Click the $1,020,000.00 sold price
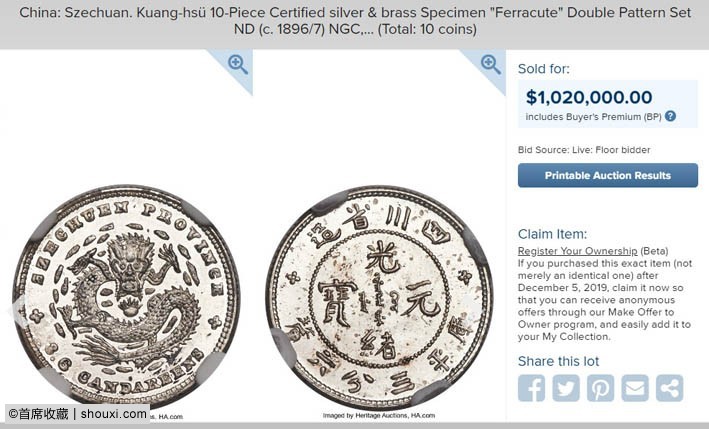The width and height of the screenshot is (709, 429). (589, 97)
